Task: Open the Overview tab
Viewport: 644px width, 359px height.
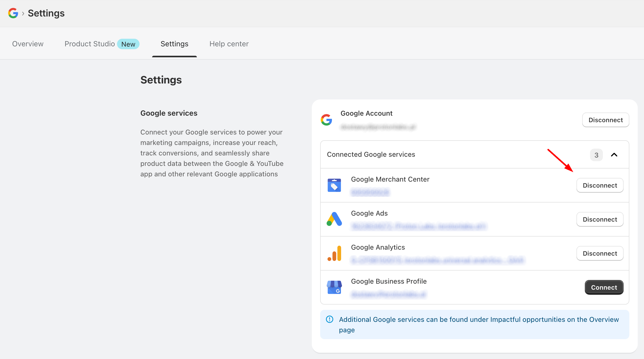Action: coord(27,44)
